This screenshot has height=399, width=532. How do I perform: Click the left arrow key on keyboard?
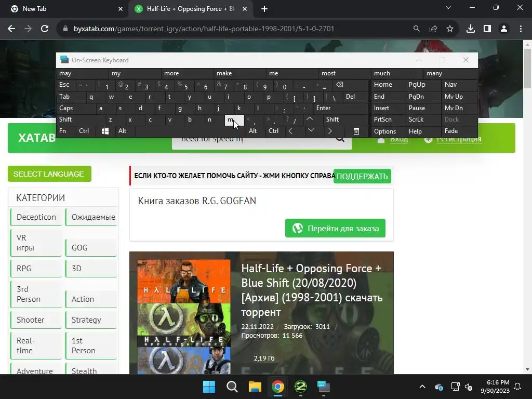click(291, 131)
